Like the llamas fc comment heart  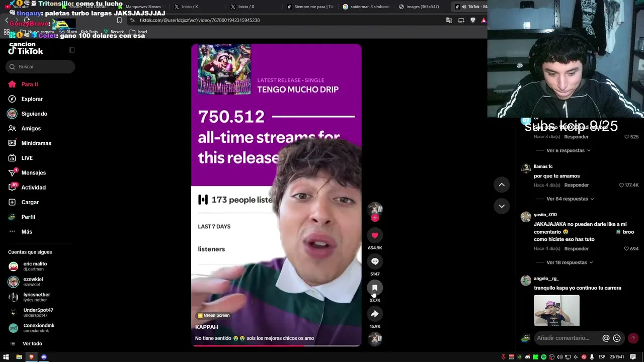point(621,185)
